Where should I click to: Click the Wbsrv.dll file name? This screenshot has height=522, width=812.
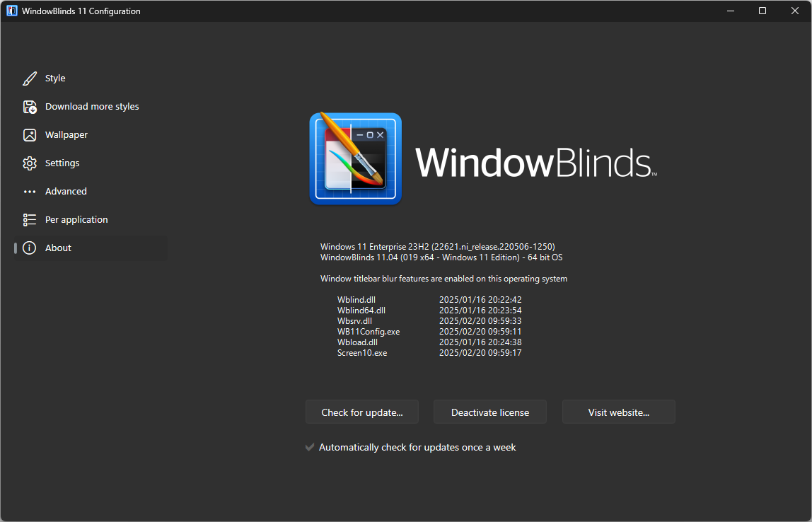(x=355, y=321)
